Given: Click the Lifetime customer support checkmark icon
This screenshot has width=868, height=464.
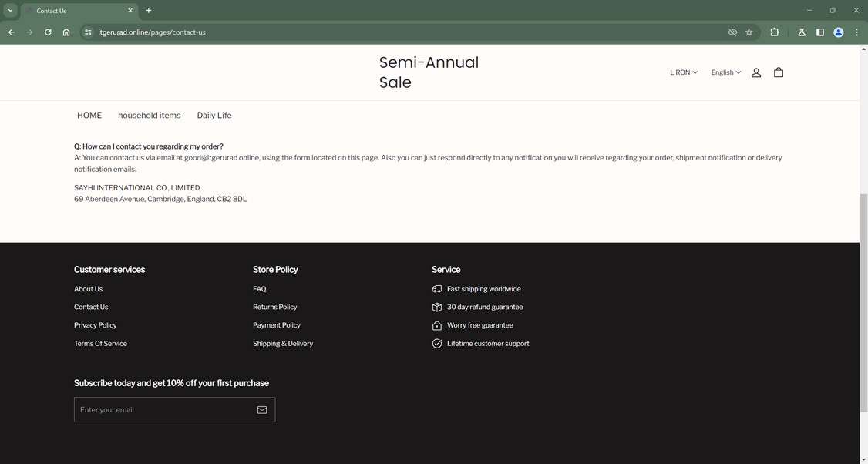Looking at the screenshot, I should (437, 343).
